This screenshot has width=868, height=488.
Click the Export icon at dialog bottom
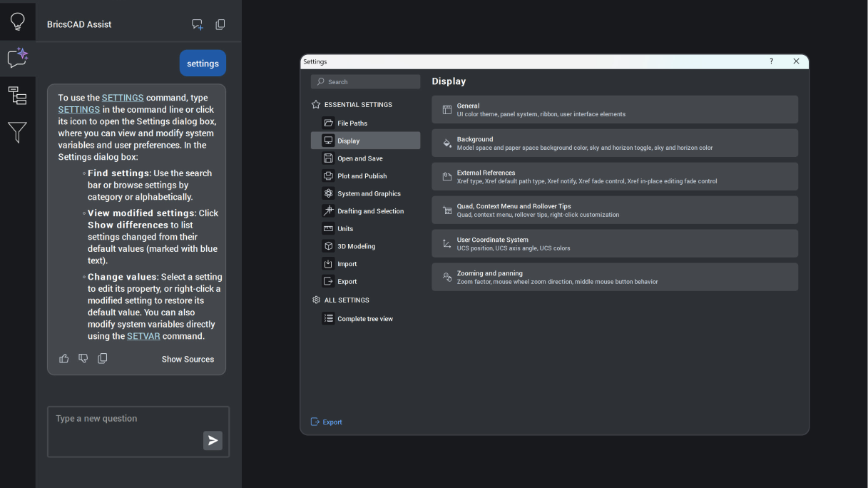click(x=315, y=422)
